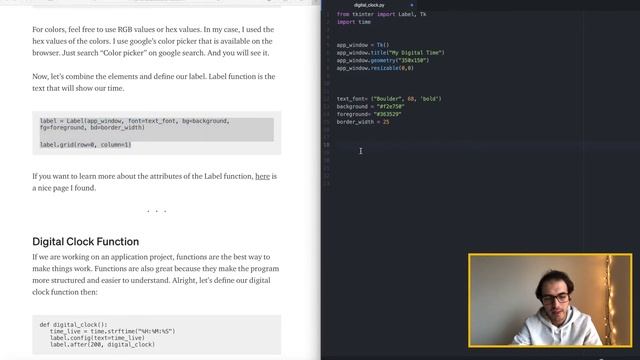Image resolution: width=640 pixels, height=360 pixels.
Task: Click the paragraph starting "Now, let's combine"
Action: [x=153, y=82]
